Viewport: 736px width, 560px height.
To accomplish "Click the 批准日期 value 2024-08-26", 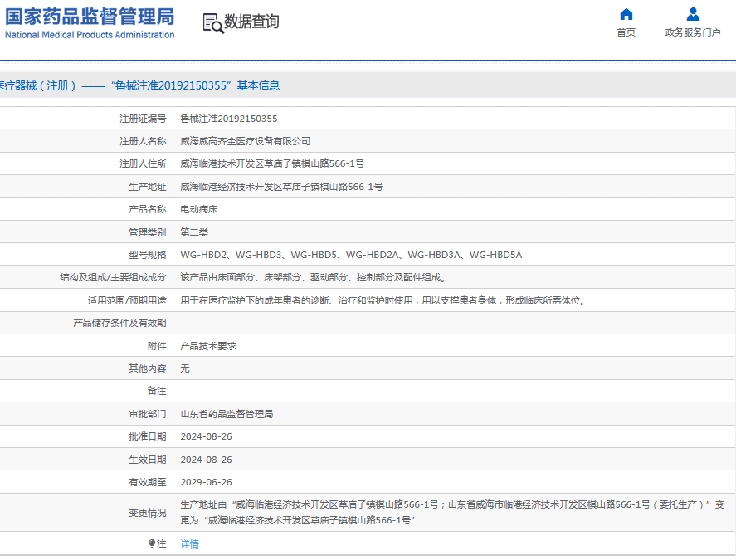I will 206,436.
